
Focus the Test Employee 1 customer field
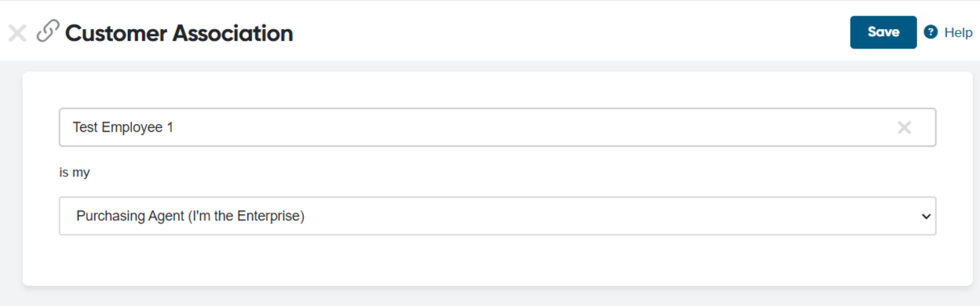[x=497, y=127]
